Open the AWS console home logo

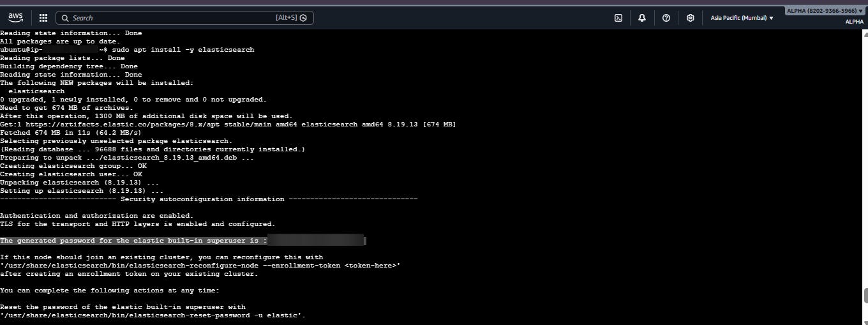(x=16, y=18)
